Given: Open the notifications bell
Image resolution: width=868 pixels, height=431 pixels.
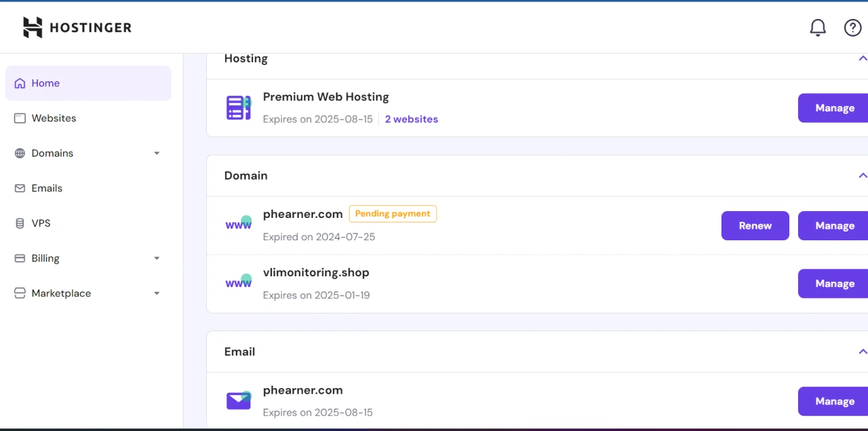Looking at the screenshot, I should pyautogui.click(x=818, y=28).
